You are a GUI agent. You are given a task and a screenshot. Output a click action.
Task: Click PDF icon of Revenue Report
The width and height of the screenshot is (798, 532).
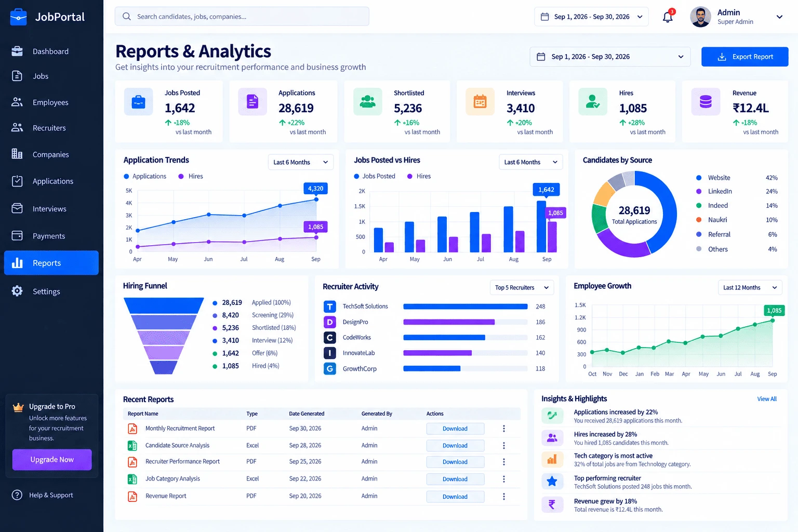132,496
